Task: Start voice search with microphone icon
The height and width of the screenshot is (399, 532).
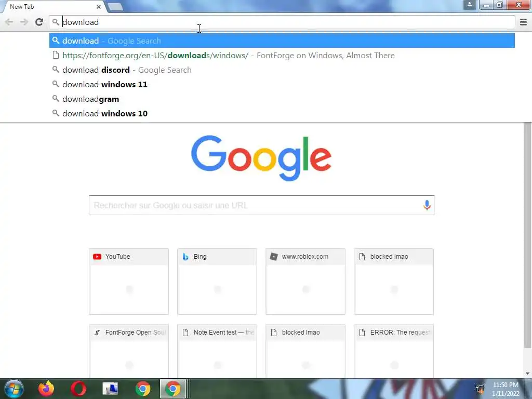Action: (427, 205)
